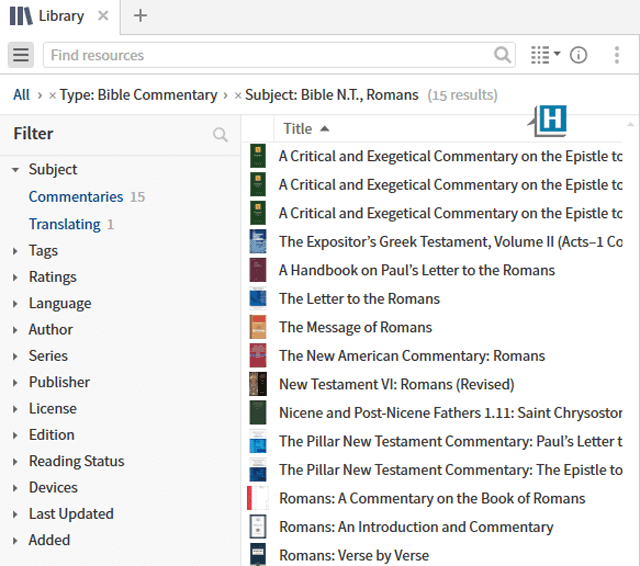This screenshot has height=566, width=640.
Task: Open Pillar Commentary: Paul's Letter
Action: (x=451, y=442)
